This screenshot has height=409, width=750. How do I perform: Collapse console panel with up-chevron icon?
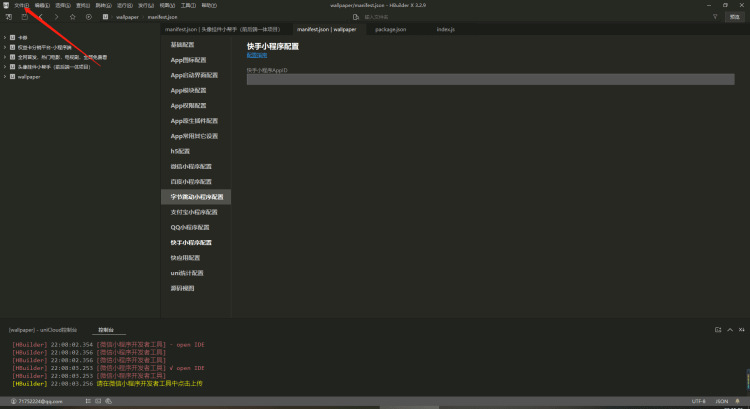[730, 330]
